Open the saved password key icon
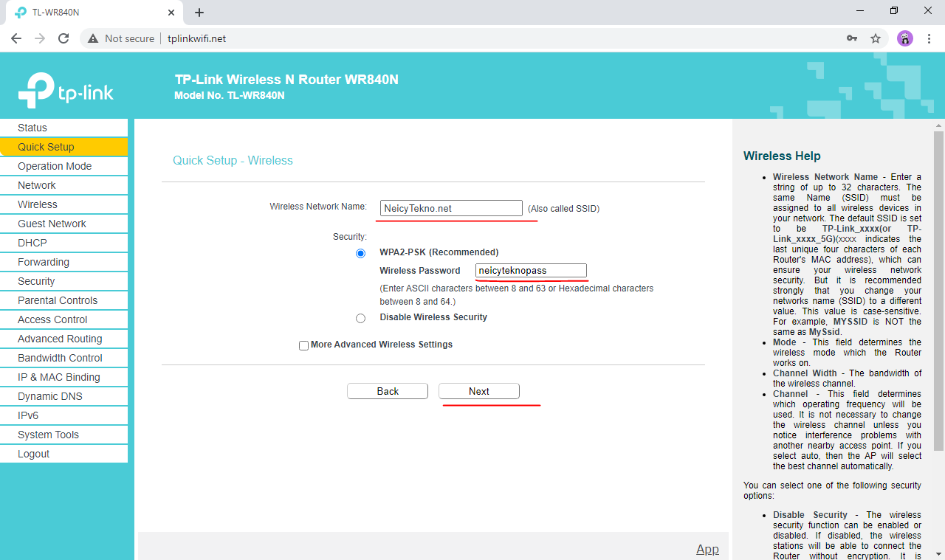The image size is (945, 560). (x=851, y=38)
